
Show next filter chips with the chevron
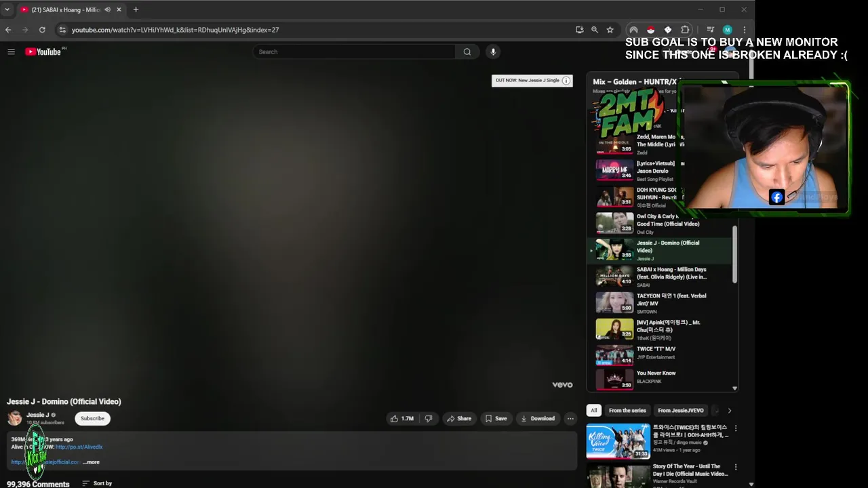pyautogui.click(x=730, y=411)
